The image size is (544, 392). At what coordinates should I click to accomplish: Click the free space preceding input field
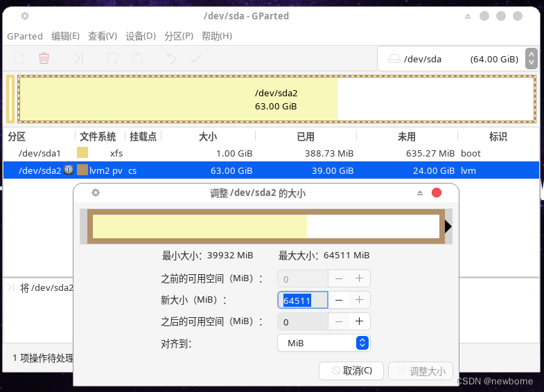point(303,278)
